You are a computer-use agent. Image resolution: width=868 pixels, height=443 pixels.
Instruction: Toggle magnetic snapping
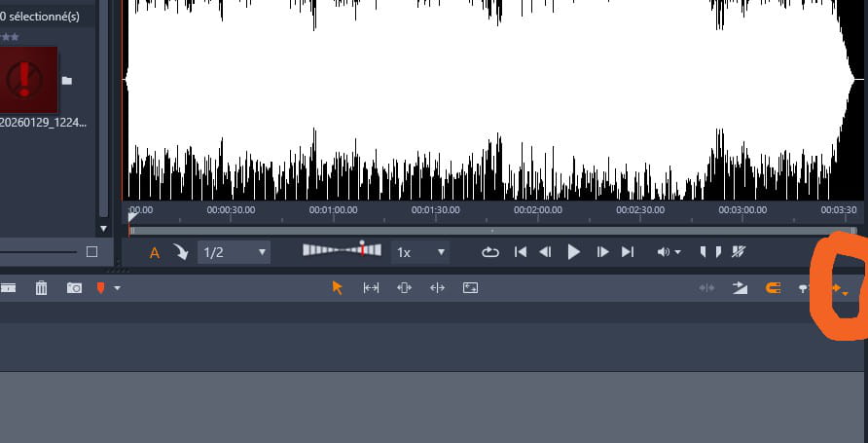point(773,288)
